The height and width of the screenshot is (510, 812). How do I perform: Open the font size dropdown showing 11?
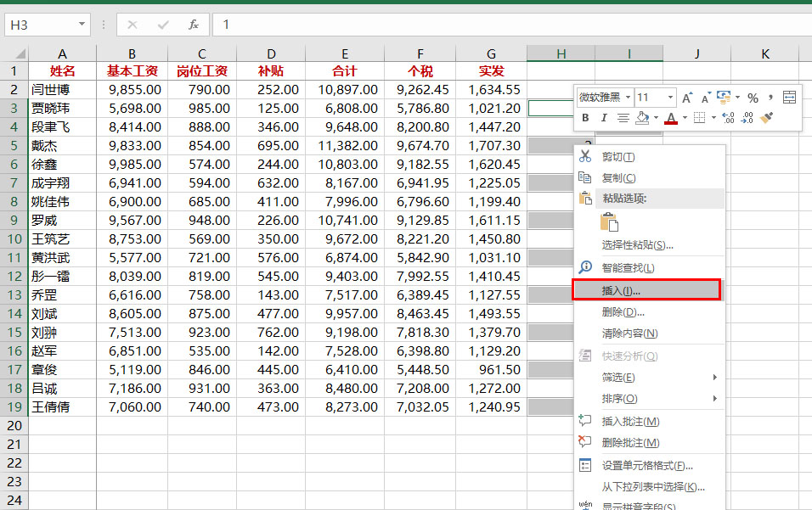670,98
